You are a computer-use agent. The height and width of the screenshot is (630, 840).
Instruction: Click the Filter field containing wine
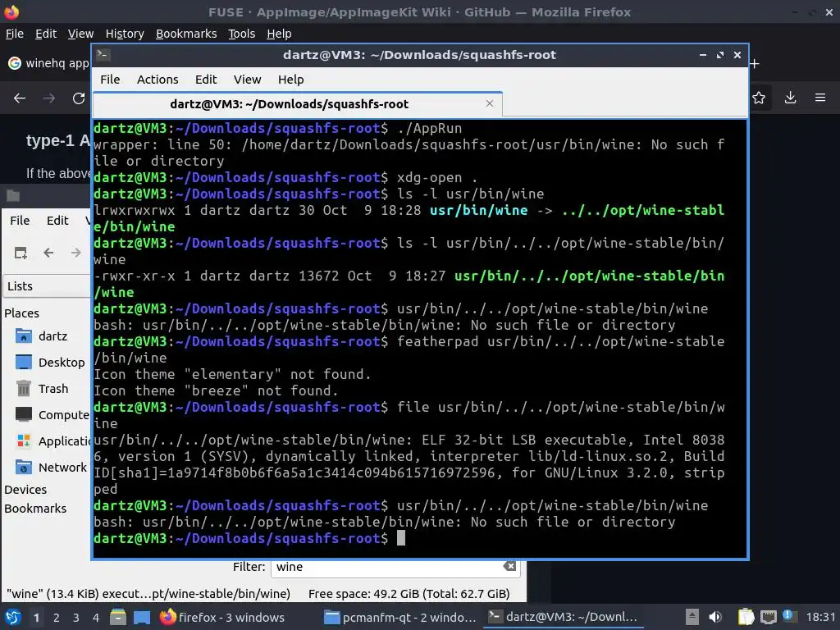395,567
